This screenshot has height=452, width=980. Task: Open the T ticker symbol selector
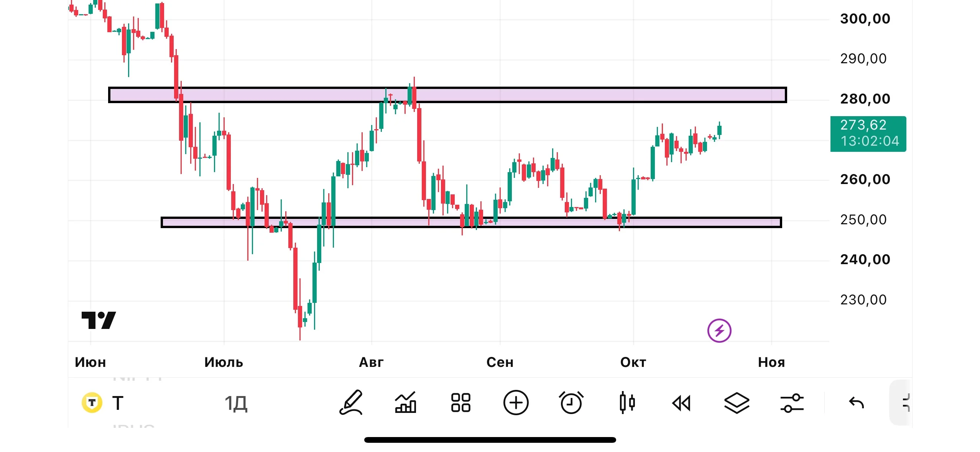pos(103,403)
